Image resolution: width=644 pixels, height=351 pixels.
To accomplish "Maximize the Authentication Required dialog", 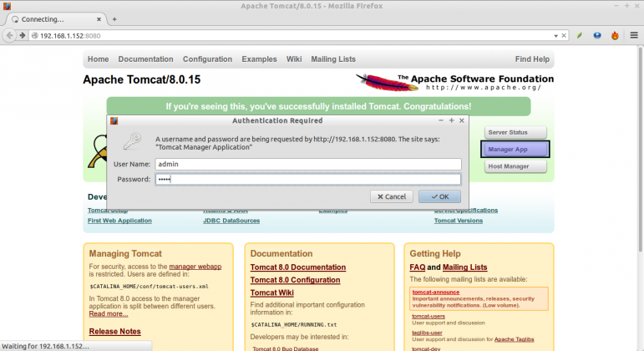I will point(451,120).
